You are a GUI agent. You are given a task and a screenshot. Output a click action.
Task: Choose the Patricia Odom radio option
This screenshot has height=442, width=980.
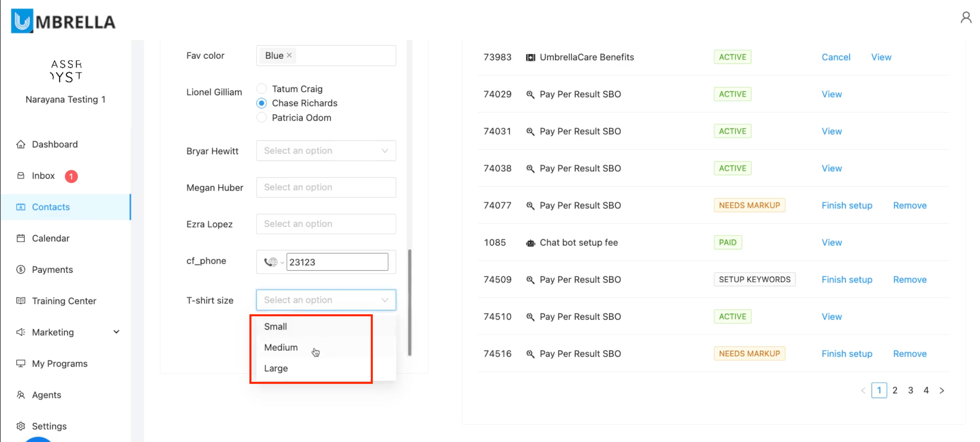point(261,117)
